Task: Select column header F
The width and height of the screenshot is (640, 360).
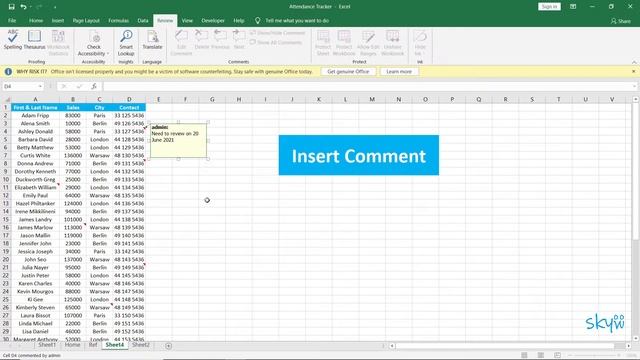Action: [185, 99]
